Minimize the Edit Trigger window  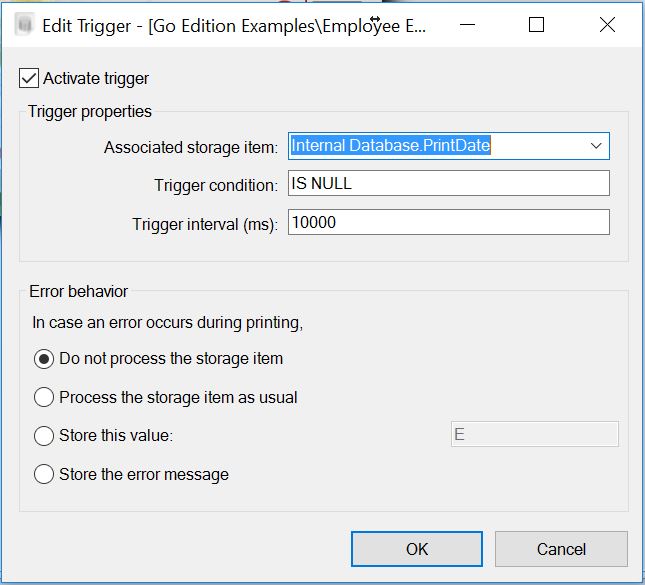[x=467, y=25]
